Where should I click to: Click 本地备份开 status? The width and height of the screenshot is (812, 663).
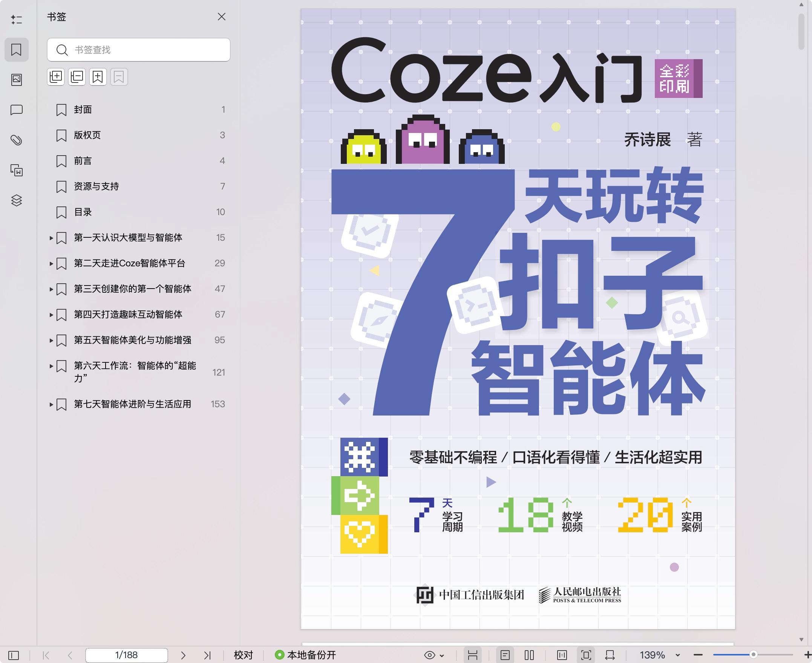click(305, 655)
